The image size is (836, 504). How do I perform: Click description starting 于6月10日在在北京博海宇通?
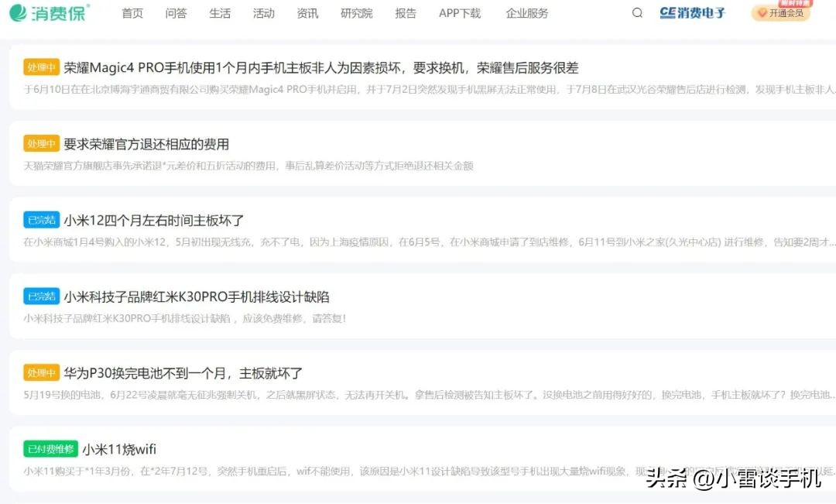[429, 90]
